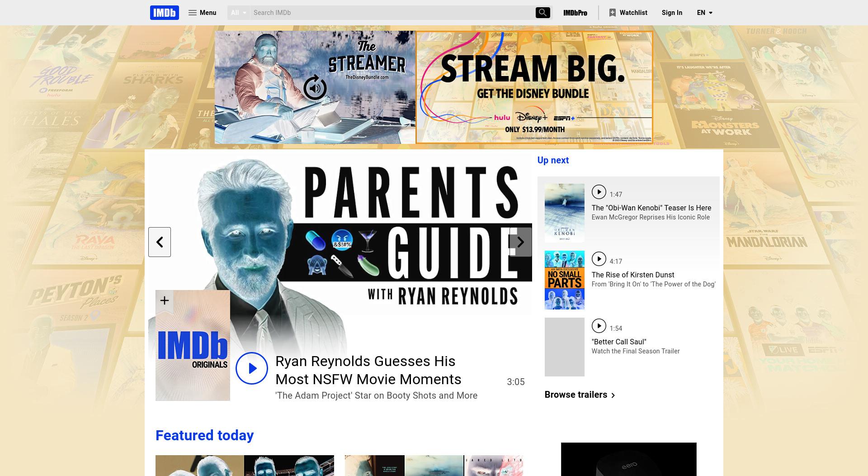The width and height of the screenshot is (868, 476).
Task: Open the Stream Big Disney Bundle ad
Action: pos(534,87)
